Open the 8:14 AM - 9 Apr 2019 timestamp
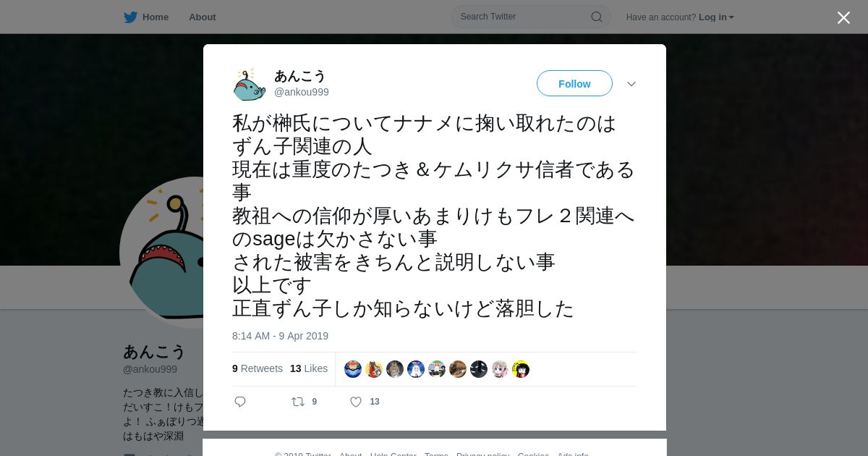The height and width of the screenshot is (456, 868). point(280,336)
